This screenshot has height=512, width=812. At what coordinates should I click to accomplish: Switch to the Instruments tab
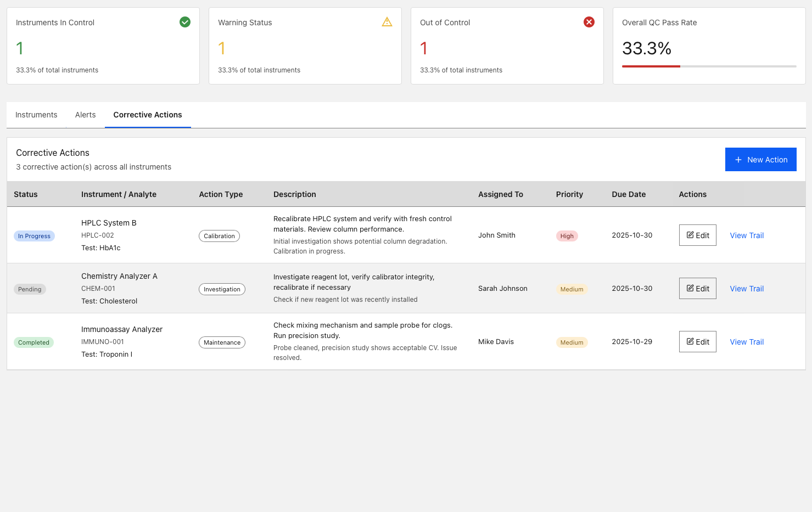point(36,115)
